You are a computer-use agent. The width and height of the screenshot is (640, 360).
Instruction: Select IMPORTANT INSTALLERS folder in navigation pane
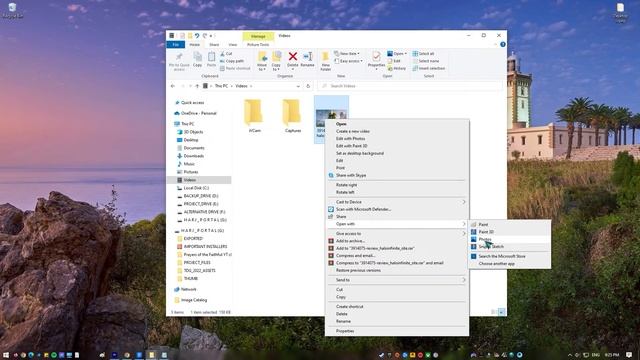[x=205, y=247]
